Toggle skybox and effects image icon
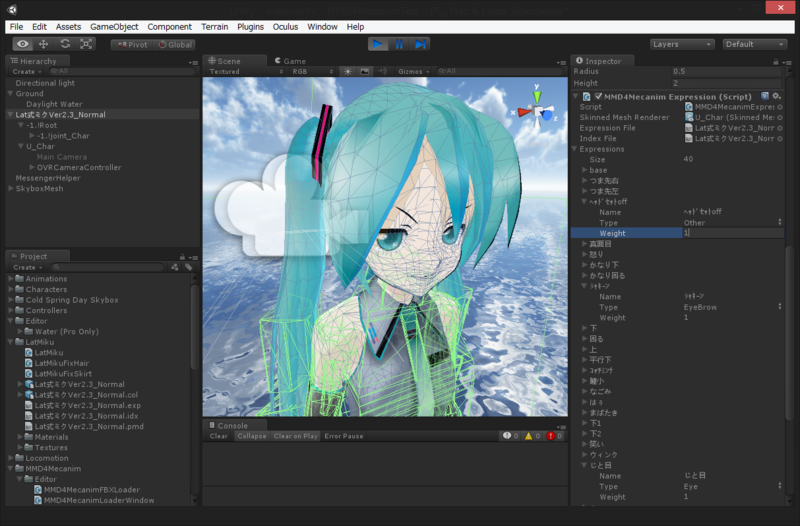The width and height of the screenshot is (800, 526). (x=365, y=71)
